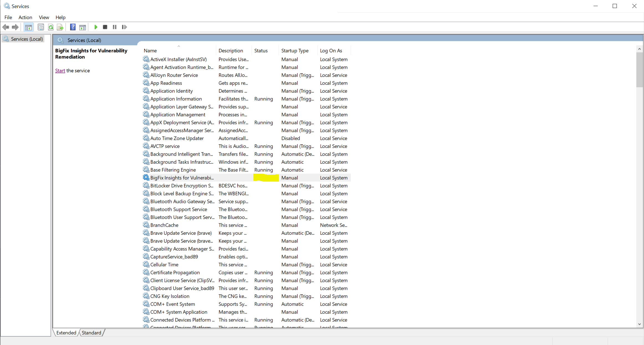The width and height of the screenshot is (644, 345).
Task: Click the Start the service link
Action: click(x=60, y=71)
